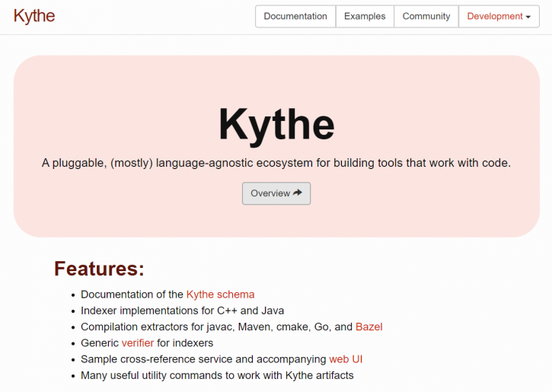Expand the Development dropdown menu
The width and height of the screenshot is (552, 392).
pos(499,16)
